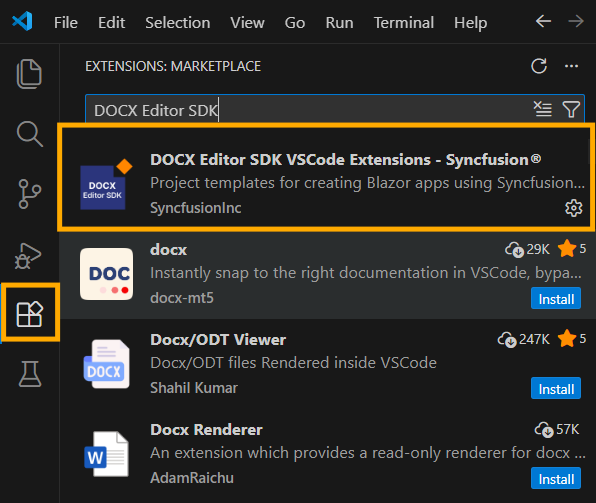This screenshot has height=503, width=596.
Task: Click the docx extension DOC icon
Action: click(x=106, y=274)
